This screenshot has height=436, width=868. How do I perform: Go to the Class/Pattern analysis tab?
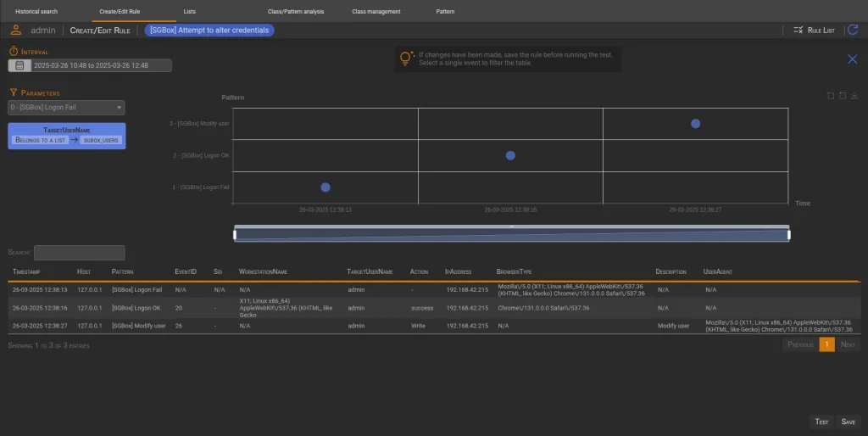(296, 11)
